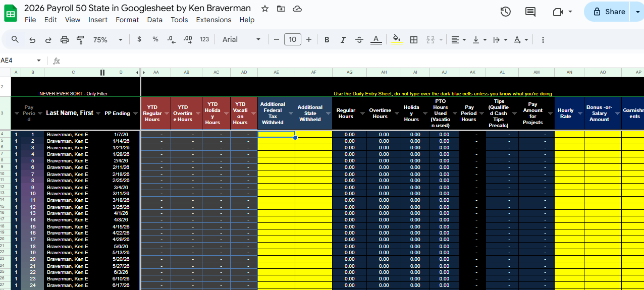This screenshot has height=290, width=644.
Task: Toggle Bold formatting
Action: pyautogui.click(x=327, y=39)
